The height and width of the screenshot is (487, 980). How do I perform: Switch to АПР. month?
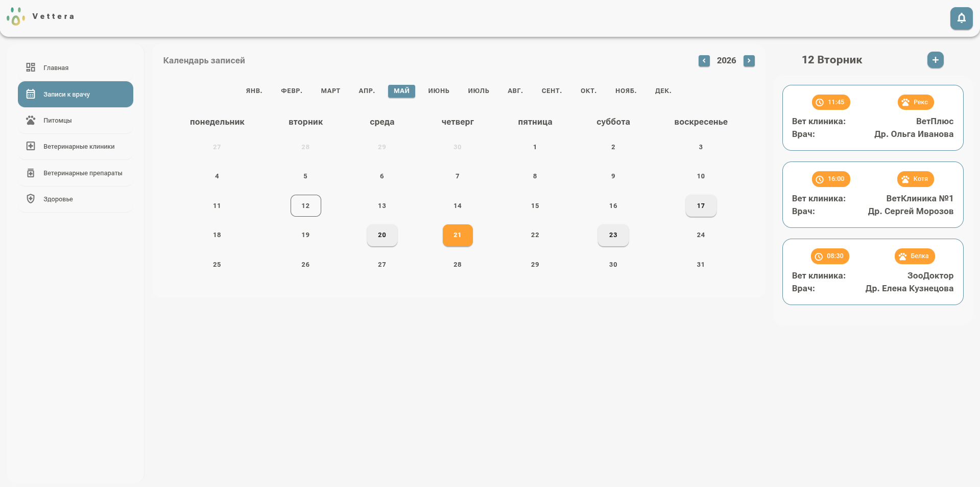tap(367, 91)
